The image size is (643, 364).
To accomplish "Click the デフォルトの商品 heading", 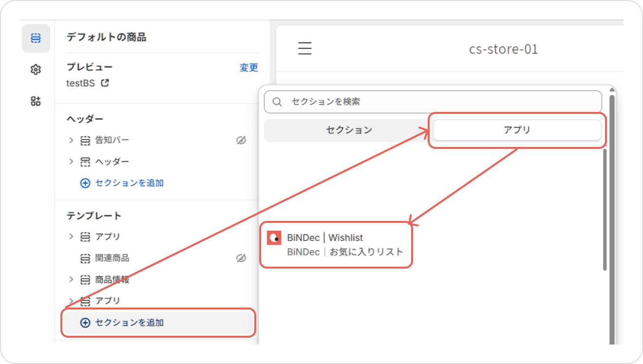I will coord(106,37).
